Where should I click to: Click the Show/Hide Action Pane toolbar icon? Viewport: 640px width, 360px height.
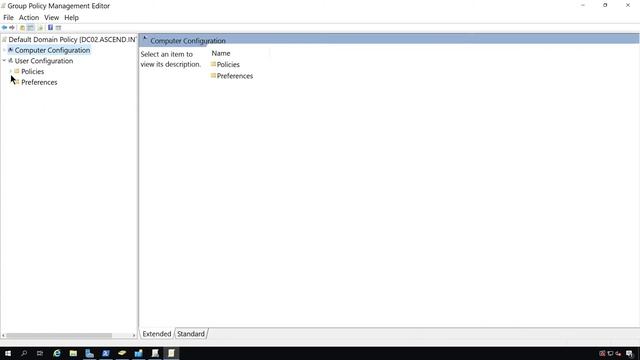tap(58, 28)
